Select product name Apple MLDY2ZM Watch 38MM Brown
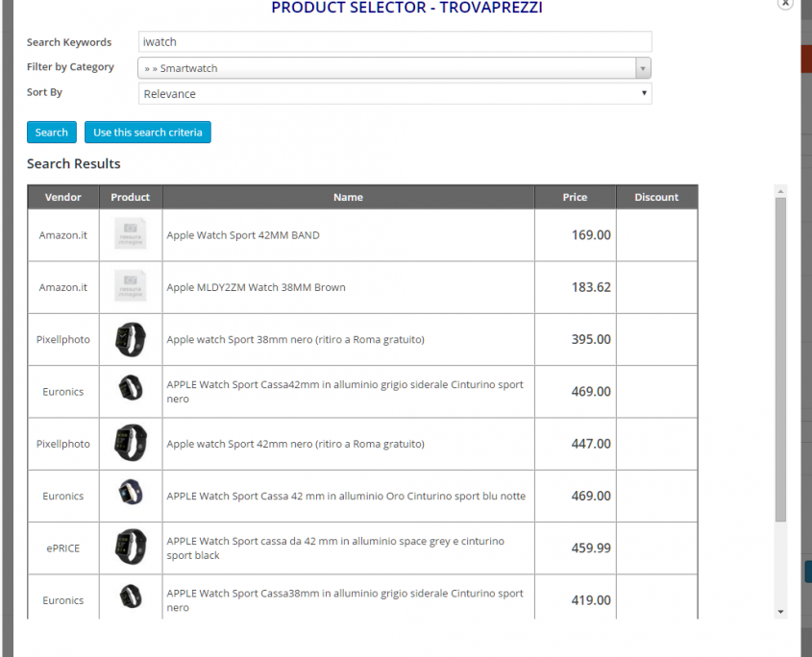This screenshot has height=657, width=812. click(256, 287)
